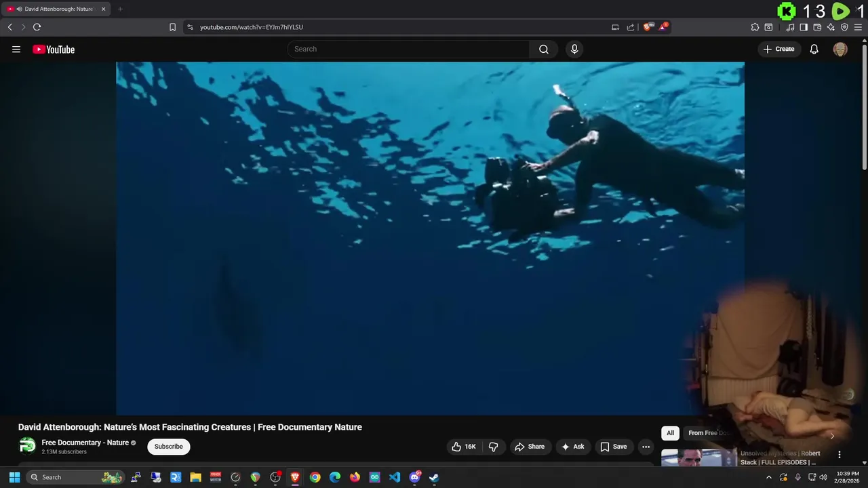Subscribe to the channel
The height and width of the screenshot is (488, 868).
coord(168,447)
